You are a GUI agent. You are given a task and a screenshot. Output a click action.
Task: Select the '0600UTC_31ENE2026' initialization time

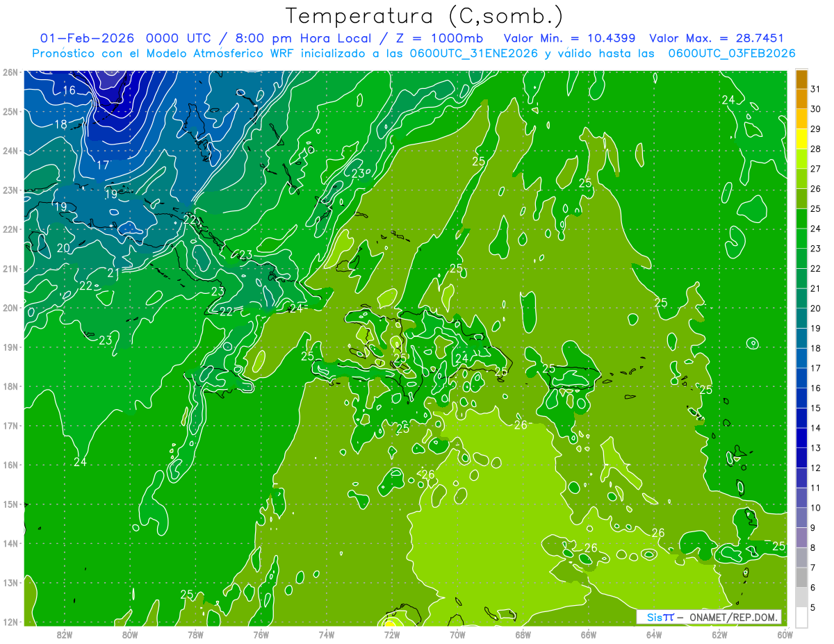click(x=475, y=53)
